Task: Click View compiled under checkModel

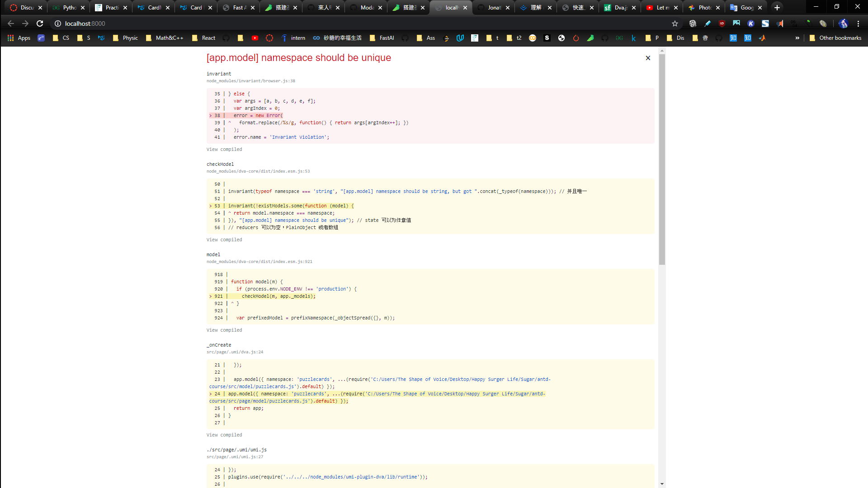Action: [x=224, y=239]
